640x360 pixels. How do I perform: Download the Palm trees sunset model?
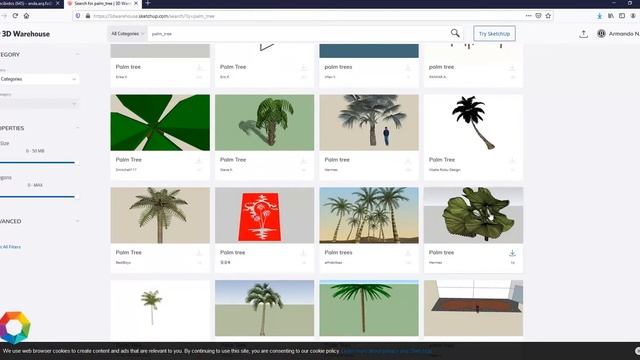408,253
